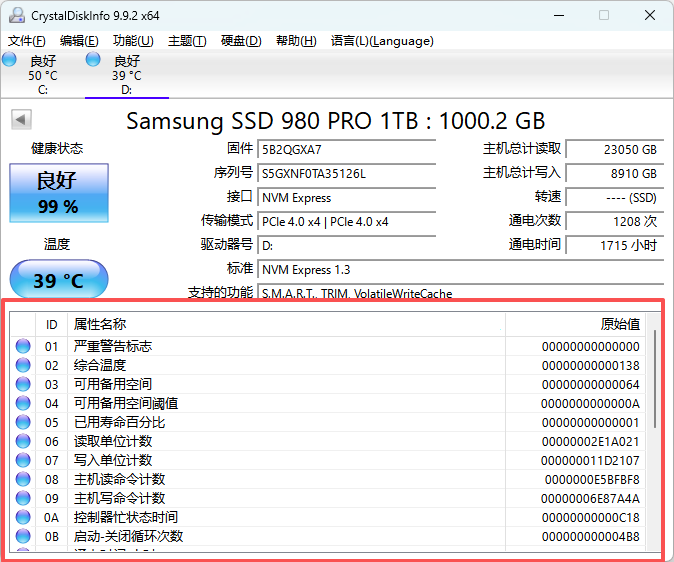Click raw value 0000000E5BFBF8

click(x=592, y=479)
